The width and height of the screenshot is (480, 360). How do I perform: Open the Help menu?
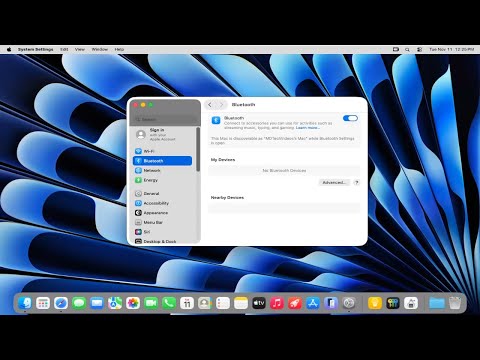[119, 49]
